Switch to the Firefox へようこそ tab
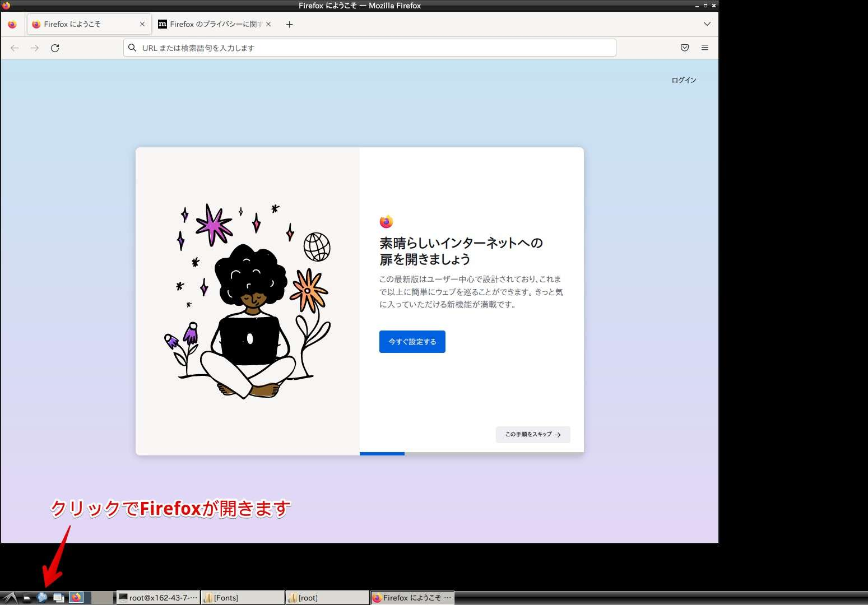The image size is (868, 605). (x=89, y=25)
